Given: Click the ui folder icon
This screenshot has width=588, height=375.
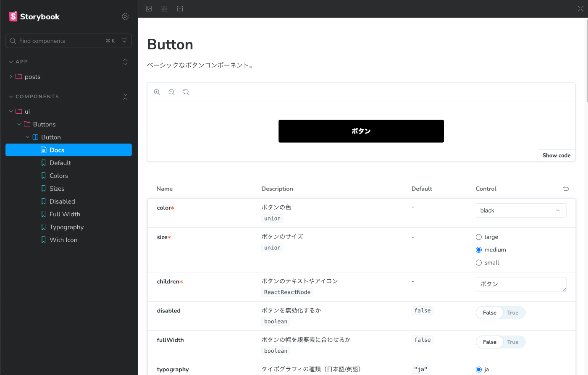Looking at the screenshot, I should (x=19, y=111).
